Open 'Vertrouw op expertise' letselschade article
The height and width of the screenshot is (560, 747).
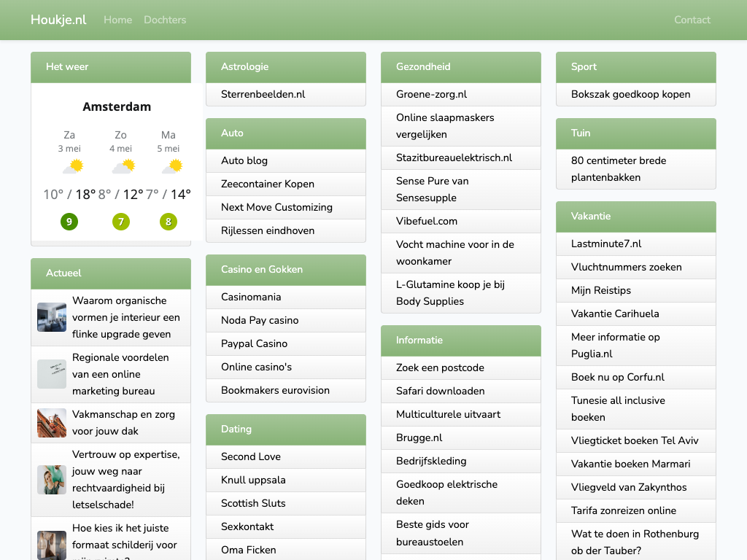click(125, 480)
